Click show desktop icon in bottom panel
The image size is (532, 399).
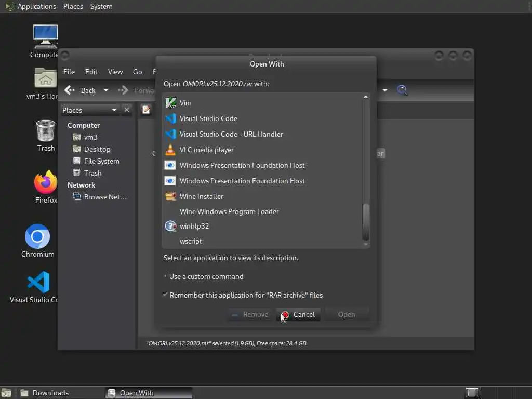(6, 393)
